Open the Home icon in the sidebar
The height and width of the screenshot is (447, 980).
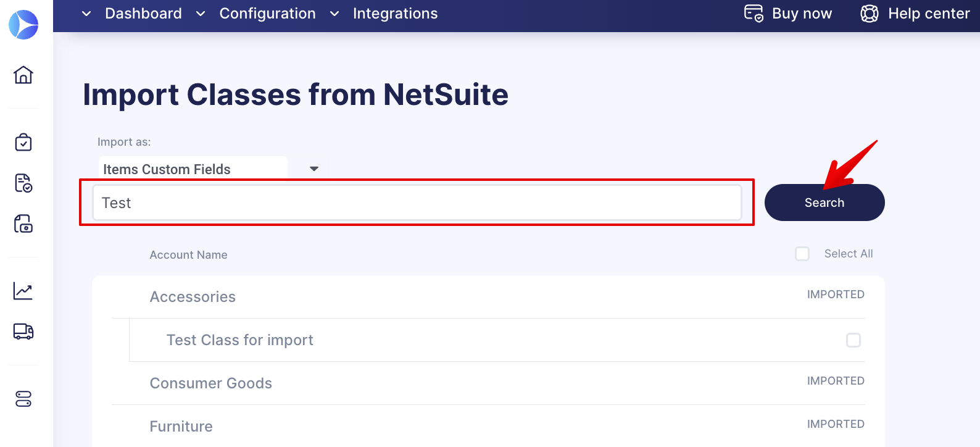(x=23, y=75)
